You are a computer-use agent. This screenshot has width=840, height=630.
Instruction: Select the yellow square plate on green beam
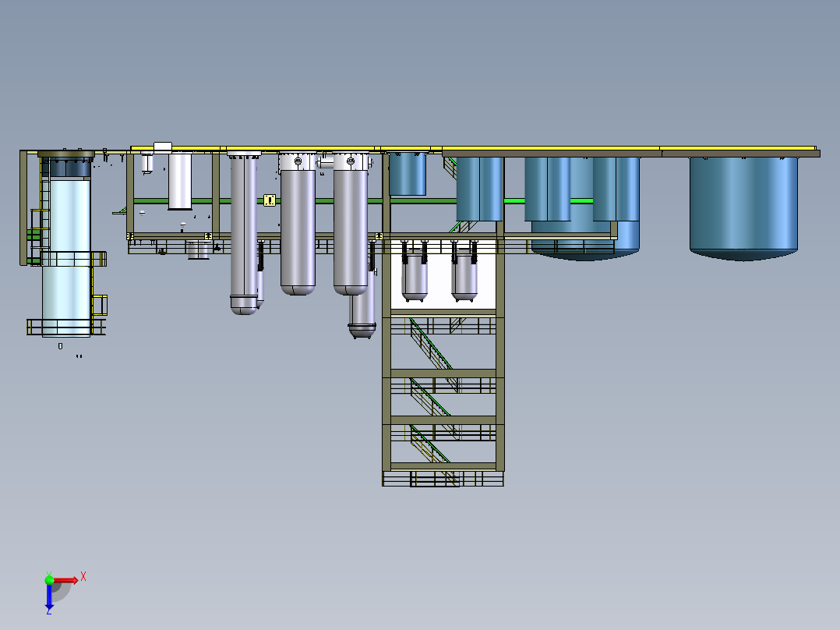270,200
